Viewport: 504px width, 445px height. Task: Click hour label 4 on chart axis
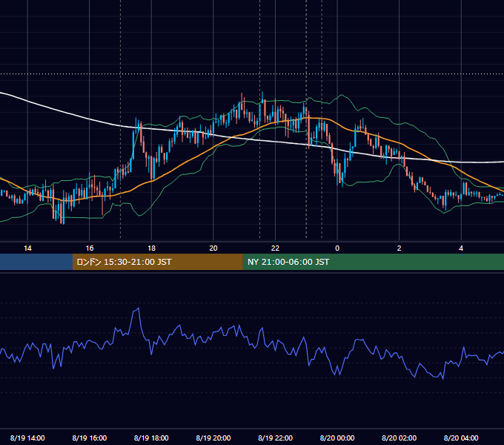tap(461, 248)
